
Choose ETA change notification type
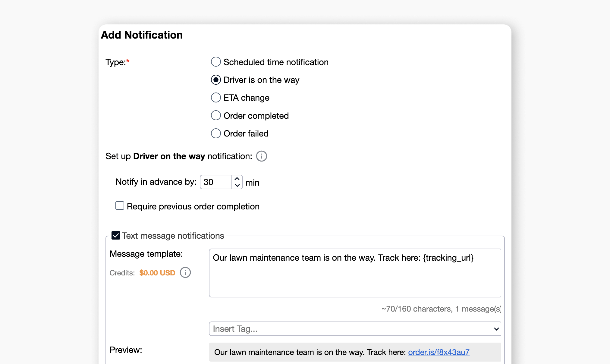tap(216, 98)
